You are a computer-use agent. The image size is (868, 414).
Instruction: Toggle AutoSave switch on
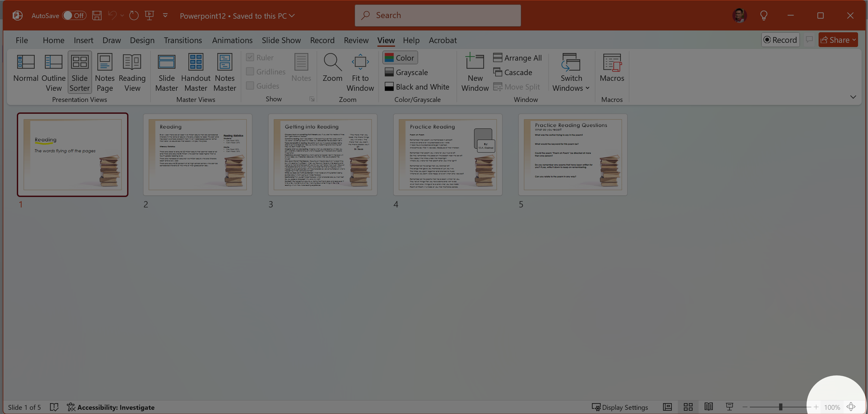click(74, 15)
